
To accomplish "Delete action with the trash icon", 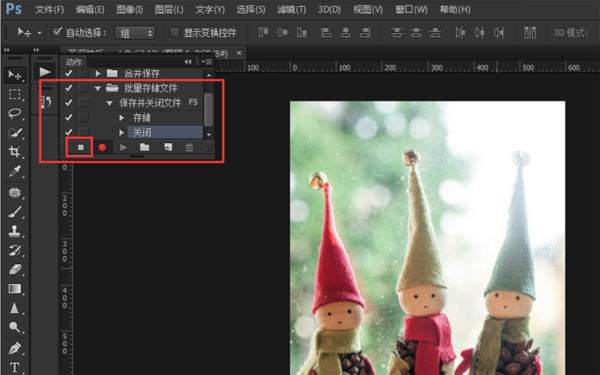I will click(x=189, y=147).
